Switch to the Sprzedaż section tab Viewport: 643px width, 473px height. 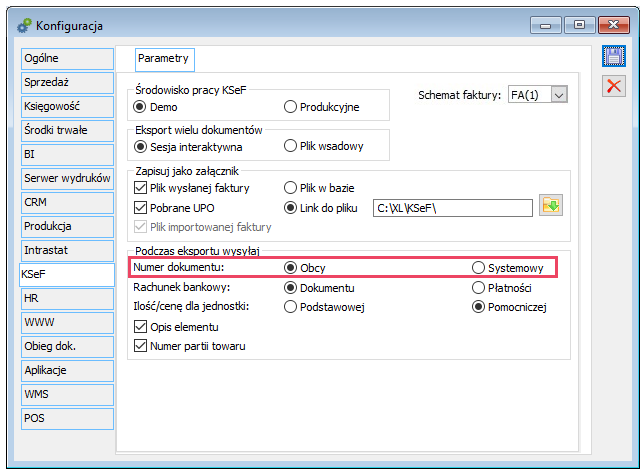pyautogui.click(x=67, y=82)
